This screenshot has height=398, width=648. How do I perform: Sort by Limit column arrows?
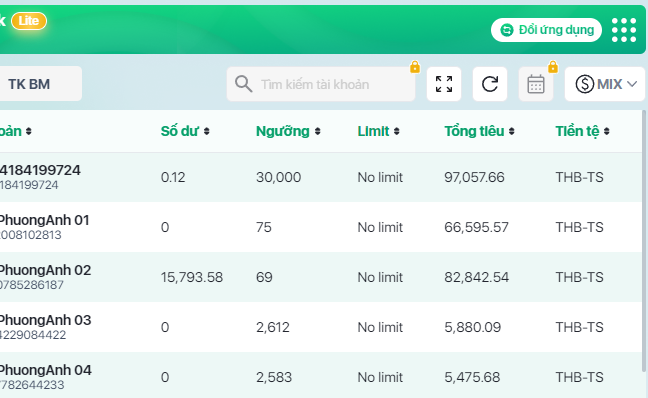click(397, 131)
